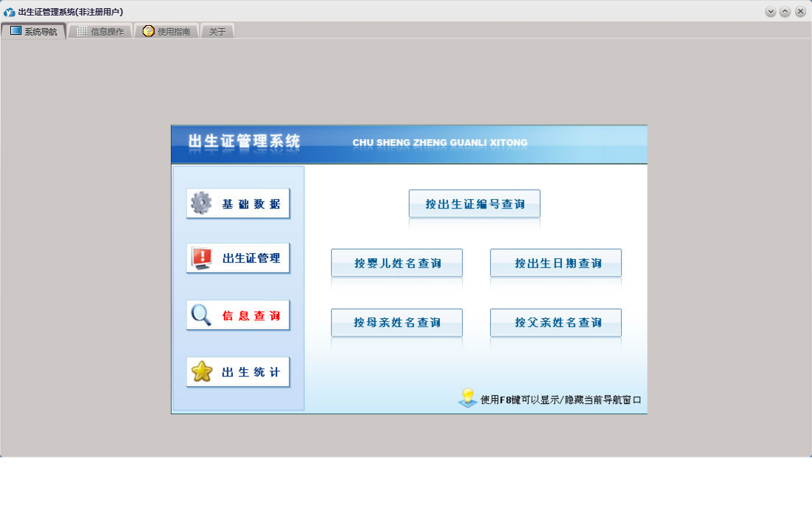Choose 按母亲姓名查询
The image size is (812, 526).
pos(396,323)
